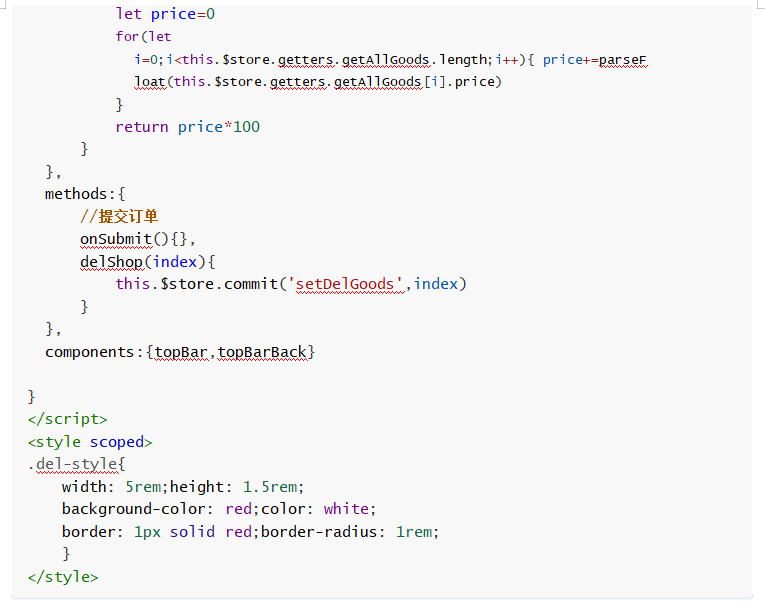765x609 pixels.
Task: Click the 'methods:{' line
Action: pyautogui.click(x=85, y=194)
